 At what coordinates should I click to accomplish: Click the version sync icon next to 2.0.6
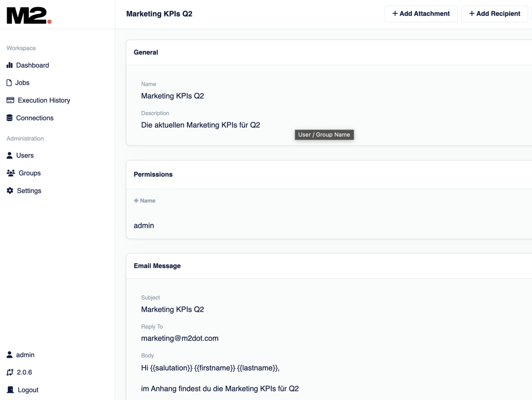9,372
